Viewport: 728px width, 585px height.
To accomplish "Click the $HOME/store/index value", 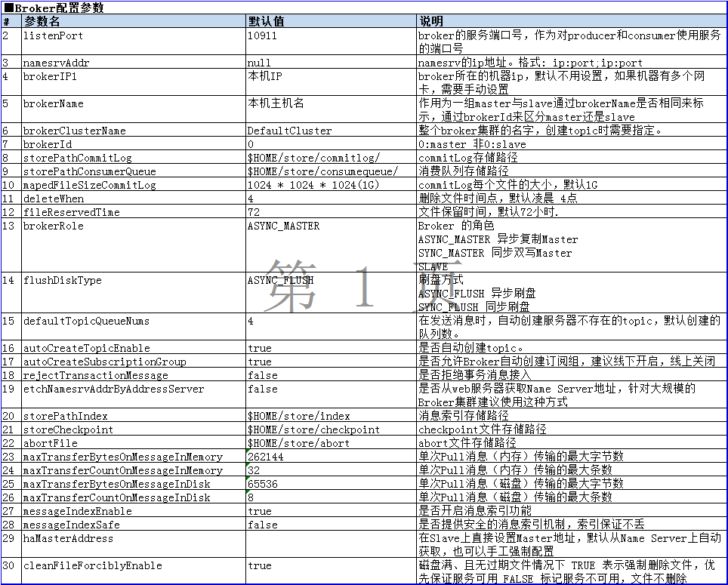I will pyautogui.click(x=331, y=415).
